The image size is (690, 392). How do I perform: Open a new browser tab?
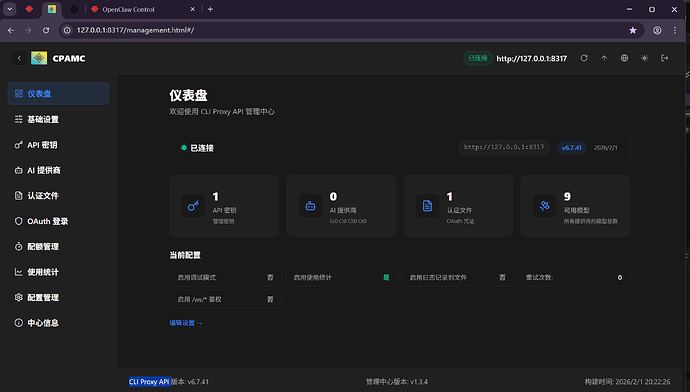210,9
